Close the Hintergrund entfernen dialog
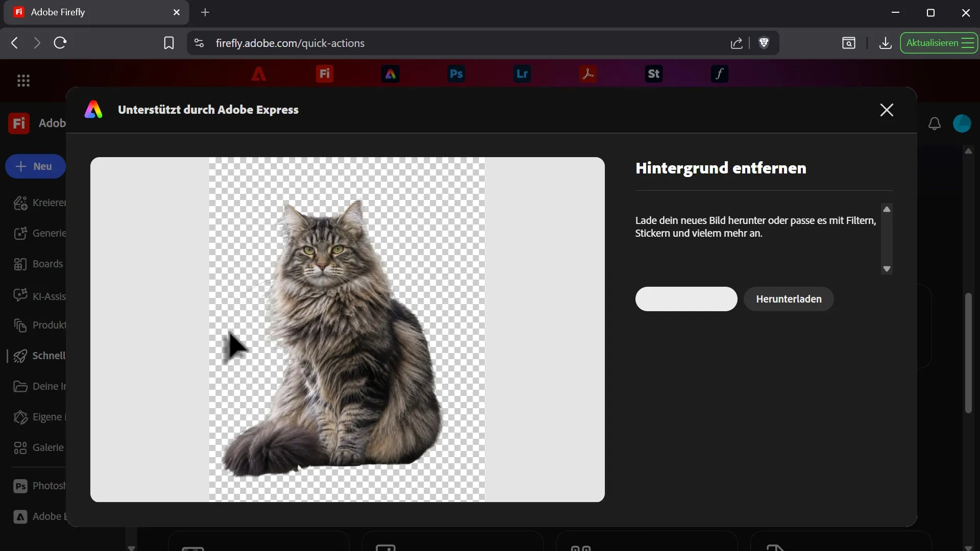 (887, 110)
